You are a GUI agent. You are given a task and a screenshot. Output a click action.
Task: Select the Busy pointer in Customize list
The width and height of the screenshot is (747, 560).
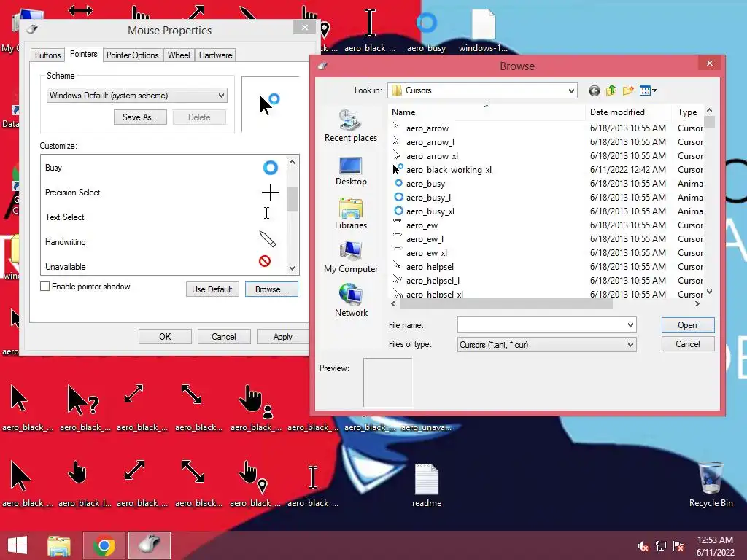point(163,168)
